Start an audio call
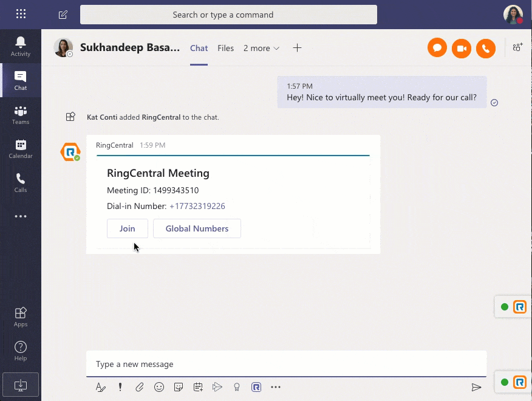532x401 pixels. pos(486,49)
